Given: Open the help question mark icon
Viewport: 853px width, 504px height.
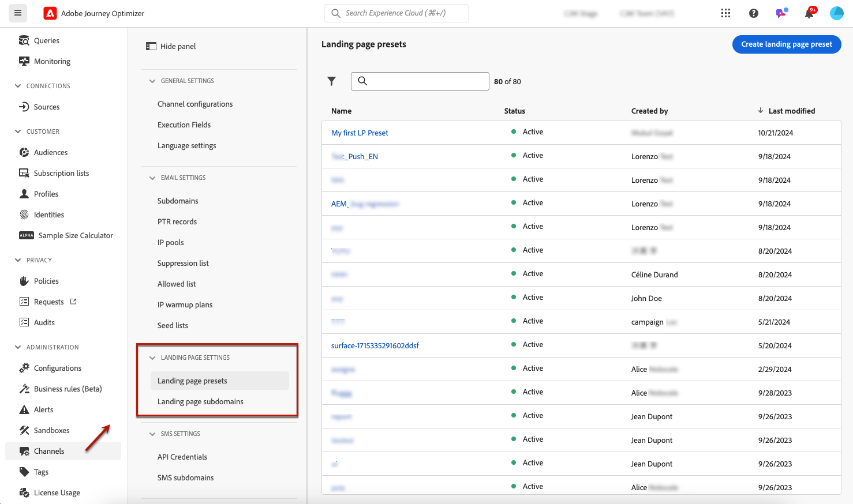Looking at the screenshot, I should click(x=754, y=13).
